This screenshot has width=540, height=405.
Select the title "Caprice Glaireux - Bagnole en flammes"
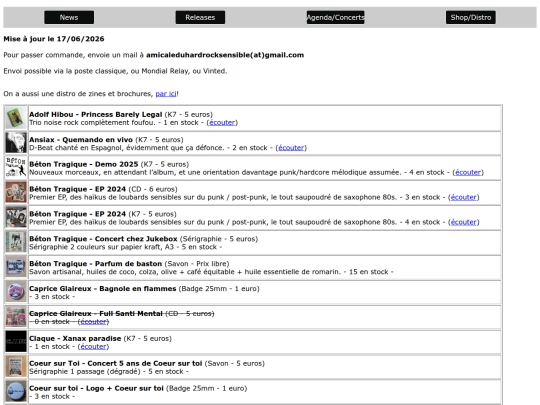click(x=103, y=289)
